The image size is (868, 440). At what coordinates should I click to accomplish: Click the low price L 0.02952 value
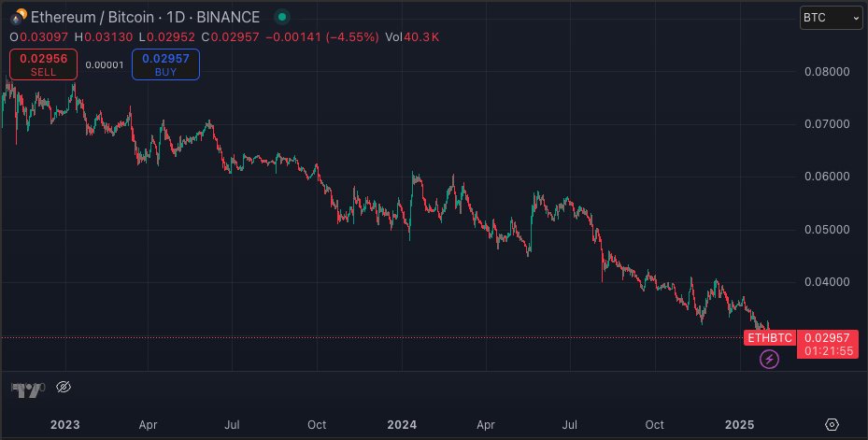[x=166, y=37]
